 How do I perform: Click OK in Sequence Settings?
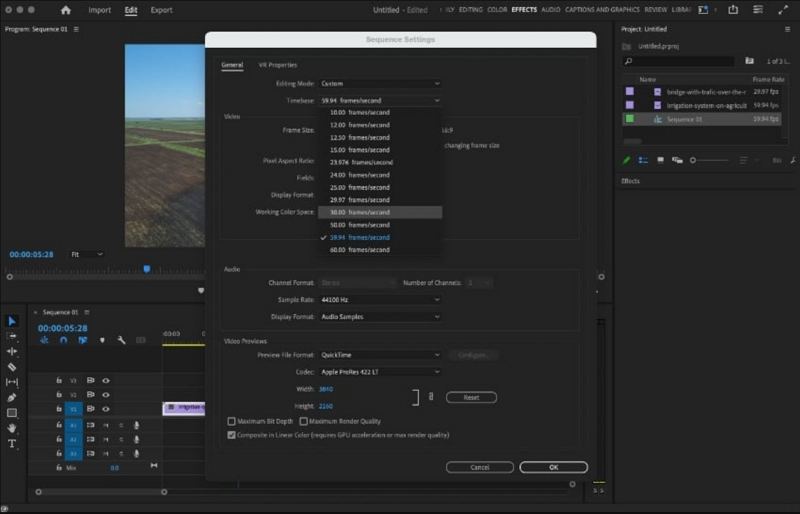tap(554, 467)
